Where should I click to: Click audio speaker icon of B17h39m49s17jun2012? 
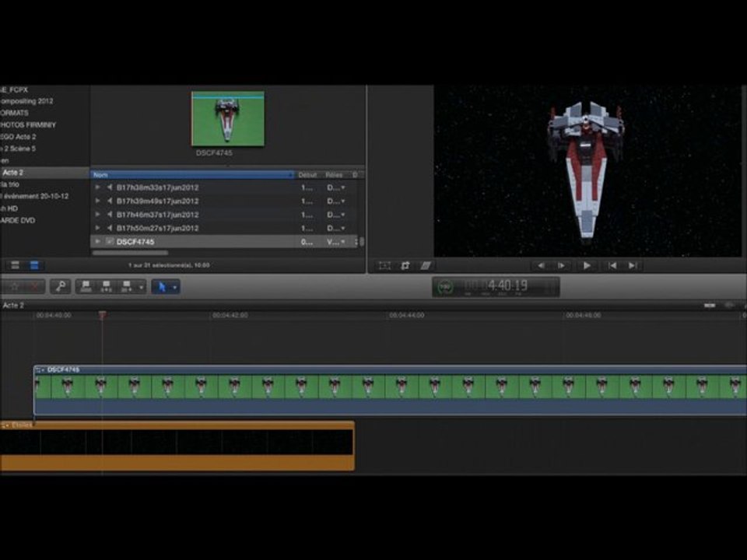[110, 201]
